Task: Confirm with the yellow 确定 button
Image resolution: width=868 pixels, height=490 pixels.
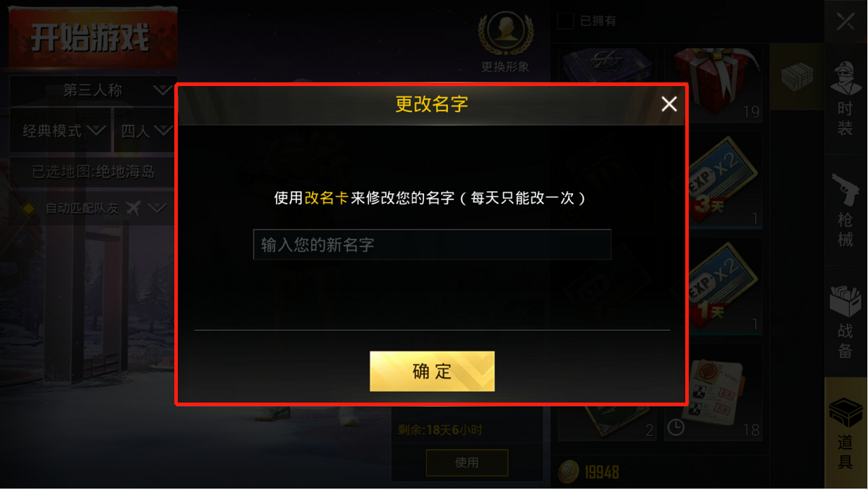Action: [432, 371]
